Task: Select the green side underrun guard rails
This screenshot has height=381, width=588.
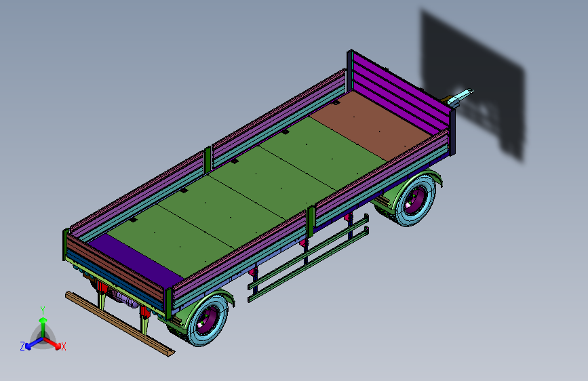Action: coord(309,258)
